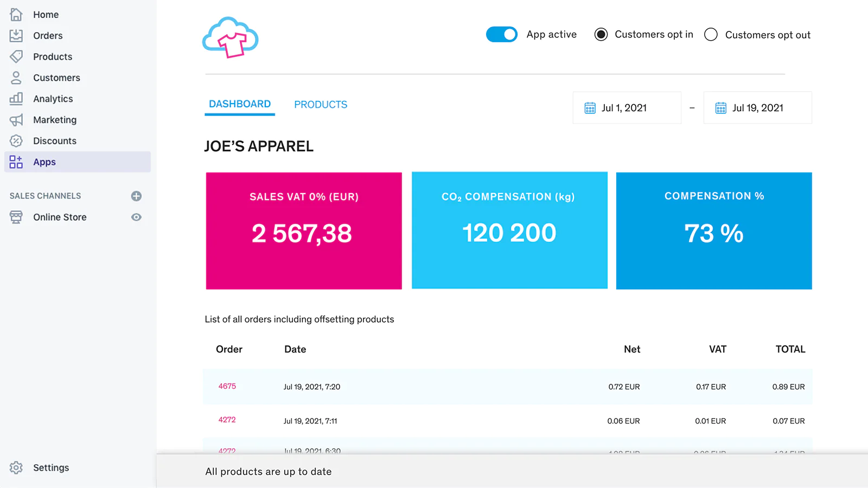Image resolution: width=868 pixels, height=488 pixels.
Task: Click the cloud t-shirt app logo
Action: tap(231, 37)
